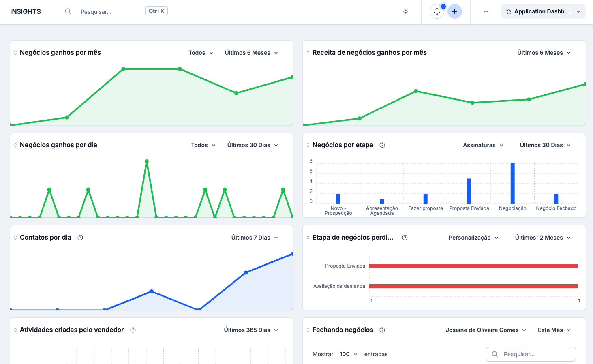Open Este Mês period dropdown
Screen dimensions: 593x364
pos(554,330)
